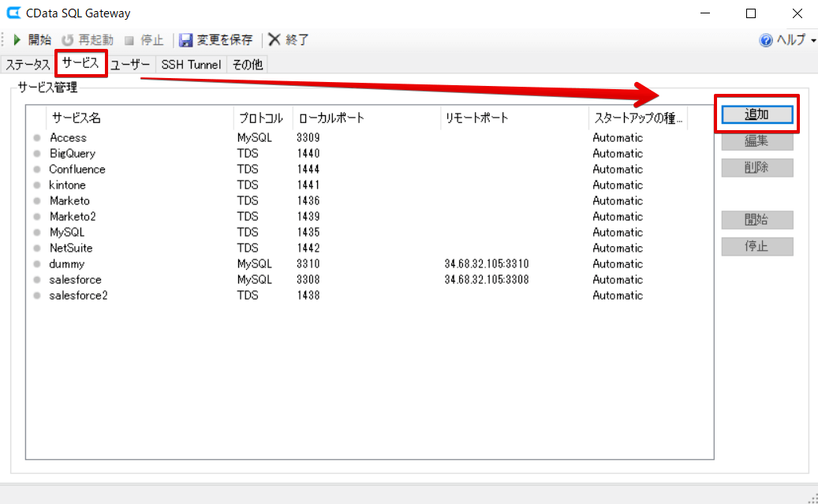The width and height of the screenshot is (818, 504).
Task: Switch to the その他 tab
Action: [x=247, y=65]
